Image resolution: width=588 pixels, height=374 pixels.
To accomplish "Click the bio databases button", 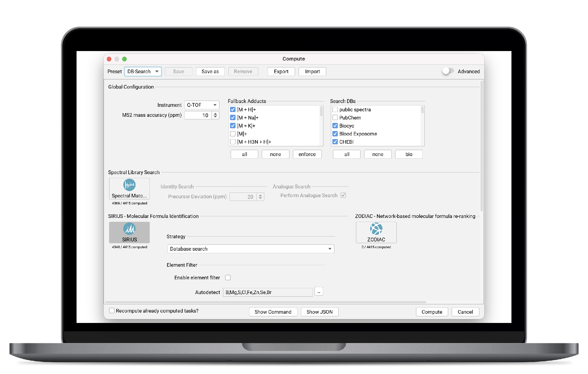I will click(409, 154).
